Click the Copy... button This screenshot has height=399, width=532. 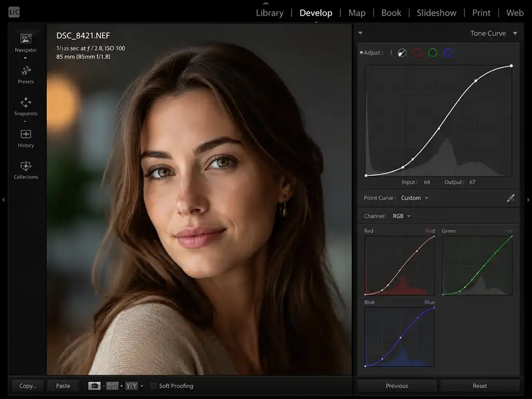(28, 386)
